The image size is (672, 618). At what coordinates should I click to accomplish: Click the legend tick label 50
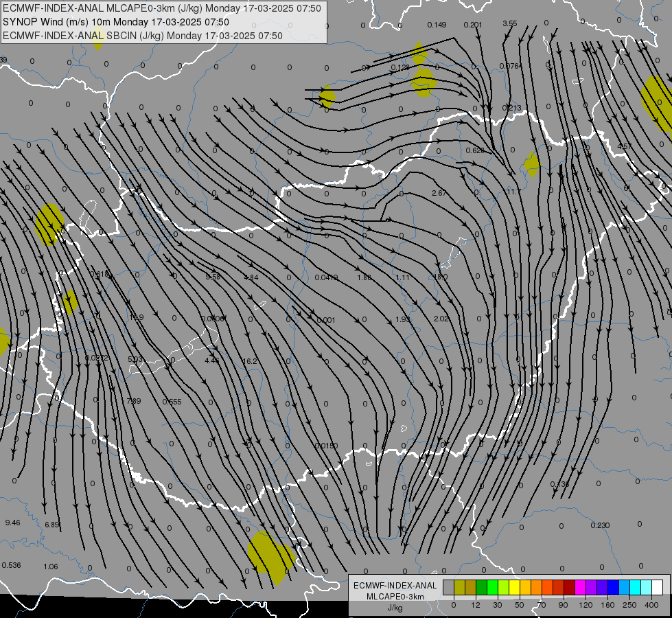(520, 605)
